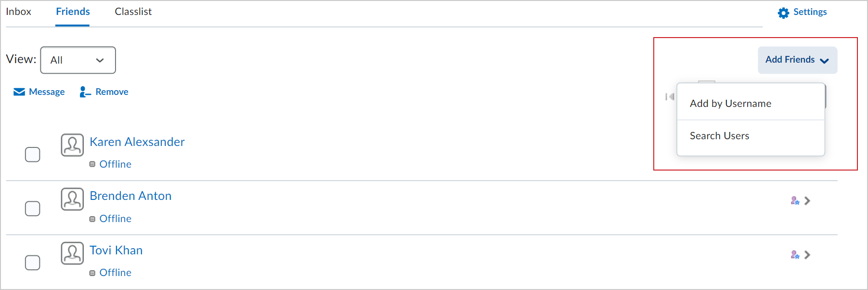Click the Settings gear icon
The height and width of the screenshot is (290, 868).
click(x=783, y=13)
